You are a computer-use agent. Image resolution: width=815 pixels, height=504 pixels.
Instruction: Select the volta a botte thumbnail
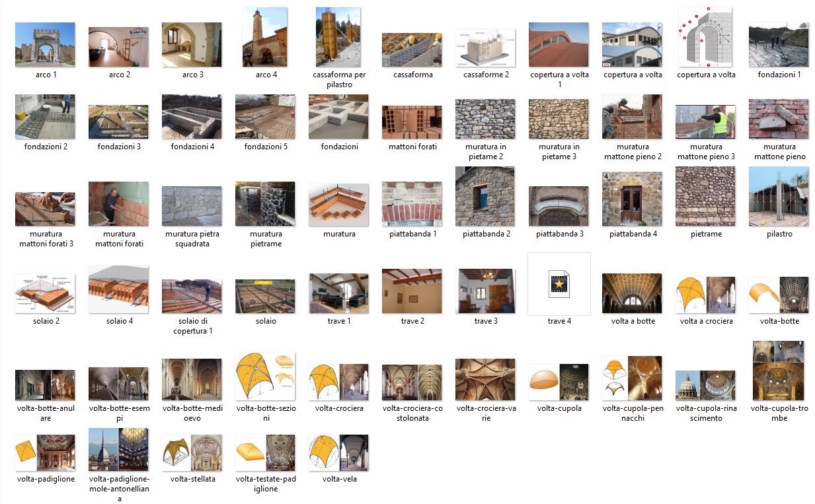tap(632, 294)
